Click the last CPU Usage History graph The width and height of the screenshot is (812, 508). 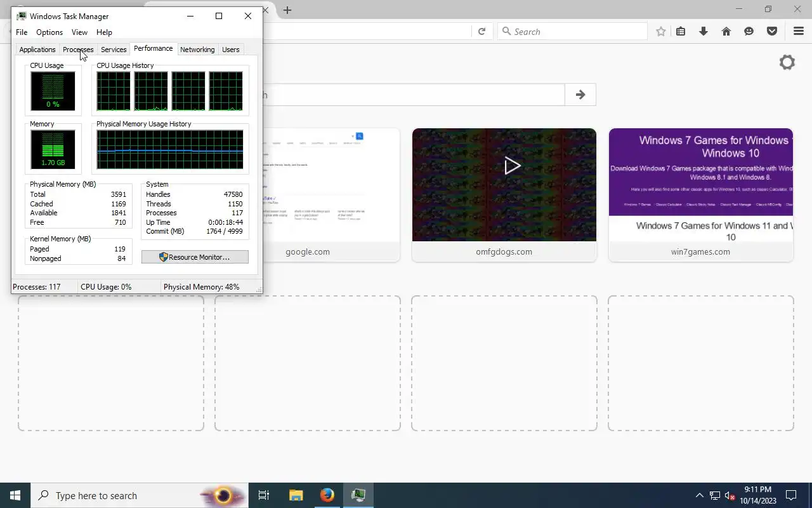[x=226, y=91]
